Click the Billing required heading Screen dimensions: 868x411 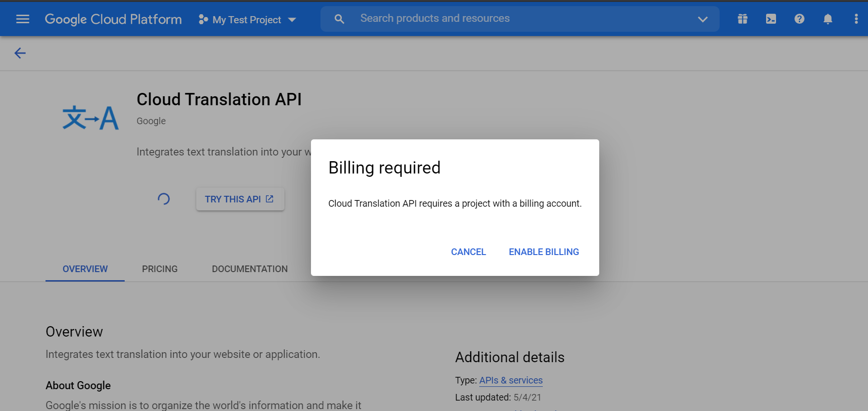tap(384, 168)
